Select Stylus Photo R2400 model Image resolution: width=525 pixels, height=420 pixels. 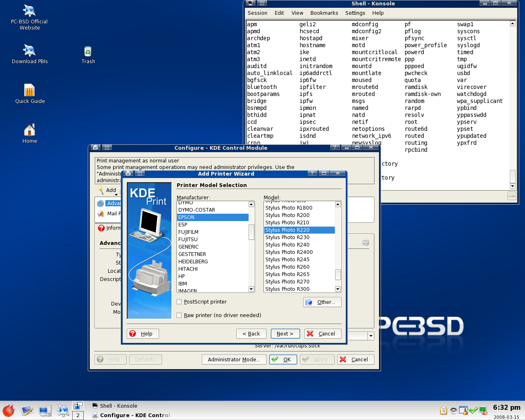[x=299, y=252]
